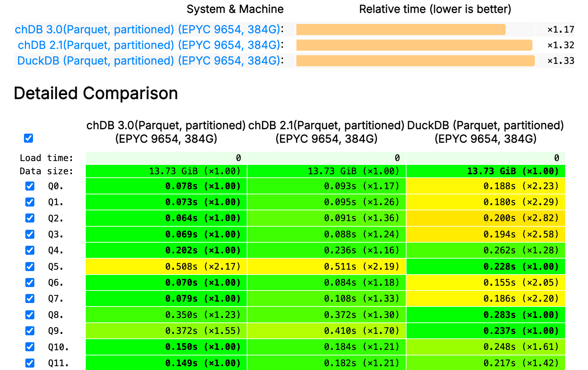Uncheck the Q5 query checkbox

(x=30, y=267)
